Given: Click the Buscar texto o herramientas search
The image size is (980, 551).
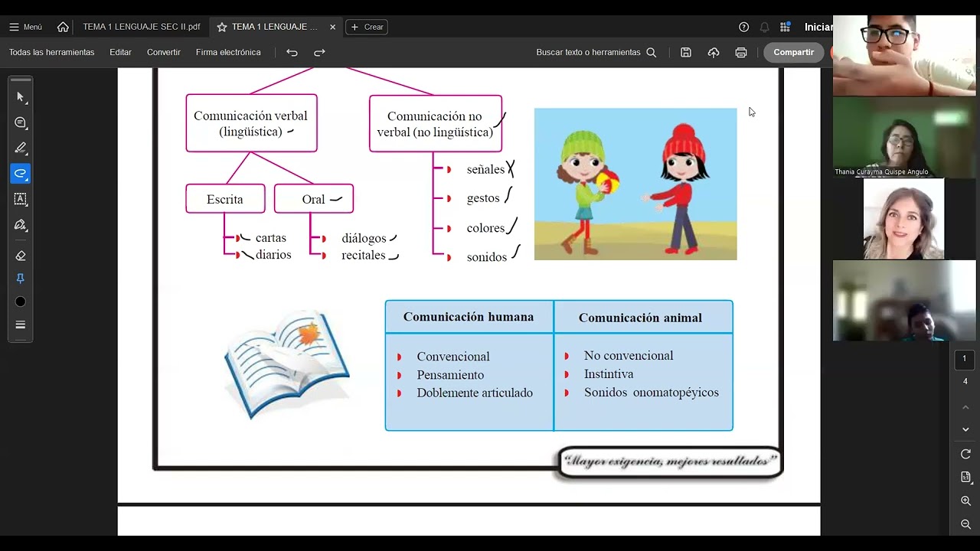Looking at the screenshot, I should pos(596,52).
